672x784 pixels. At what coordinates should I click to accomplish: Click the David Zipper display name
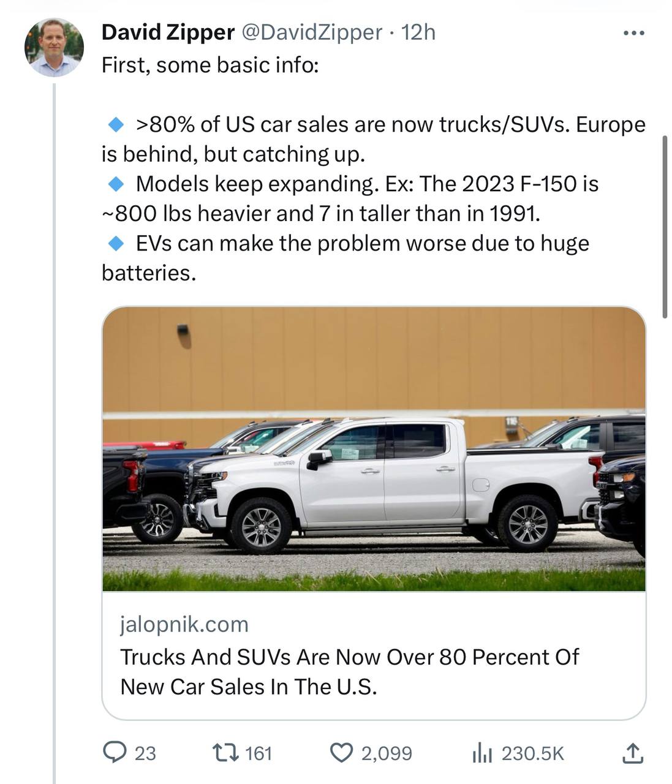click(168, 32)
